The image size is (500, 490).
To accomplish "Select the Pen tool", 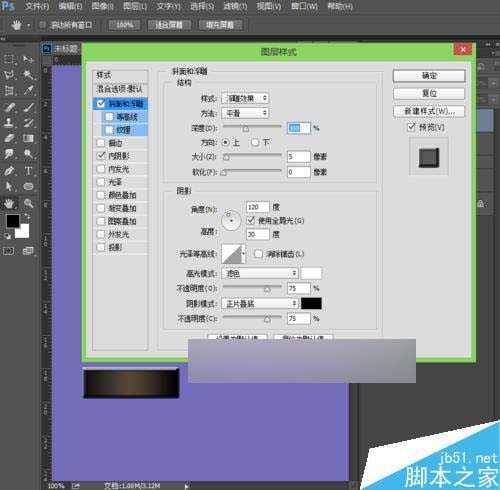I will coord(9,171).
